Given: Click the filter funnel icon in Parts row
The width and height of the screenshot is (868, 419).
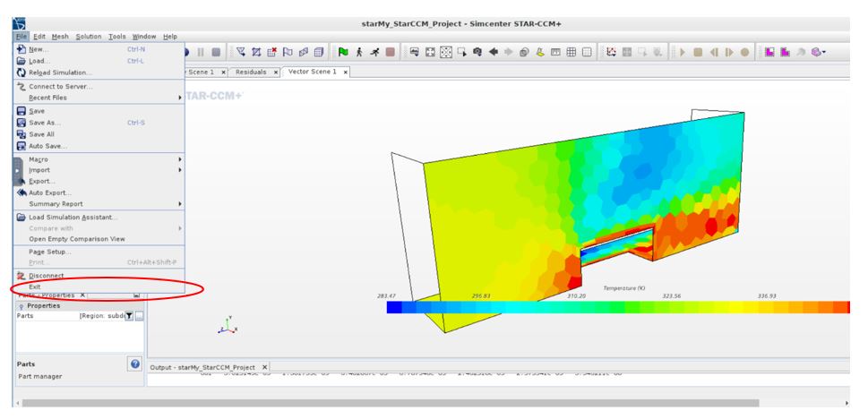Looking at the screenshot, I should (128, 315).
